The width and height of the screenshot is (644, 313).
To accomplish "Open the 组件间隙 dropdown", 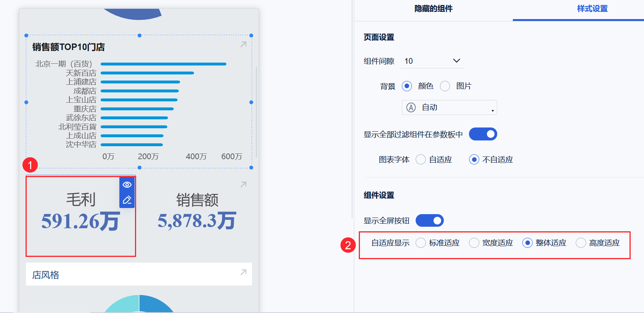I will pyautogui.click(x=432, y=61).
